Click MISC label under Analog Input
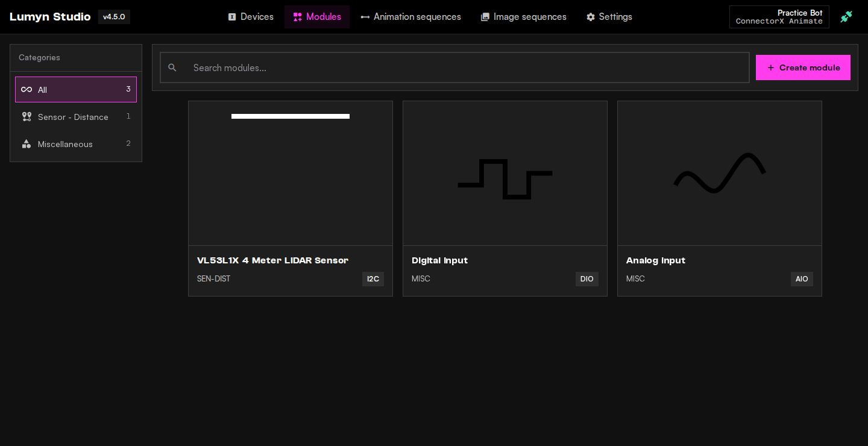 coord(635,278)
